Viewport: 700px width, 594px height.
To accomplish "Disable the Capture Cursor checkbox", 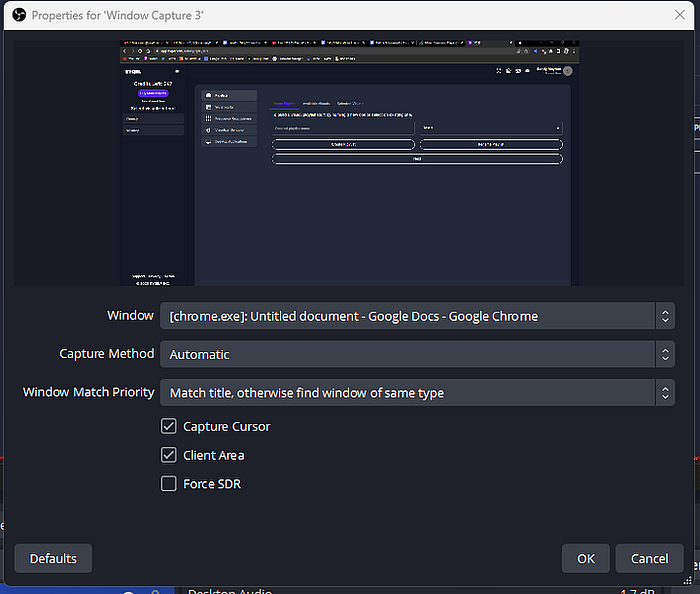I will 169,426.
